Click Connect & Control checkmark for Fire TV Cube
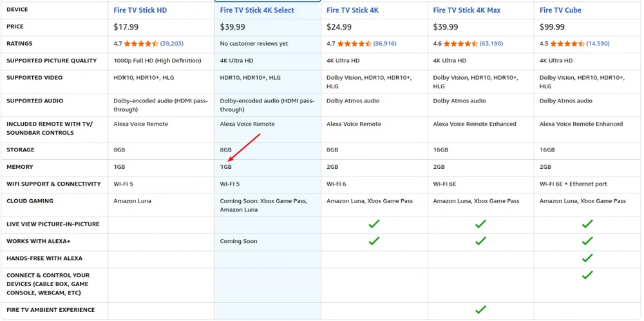 (x=587, y=275)
